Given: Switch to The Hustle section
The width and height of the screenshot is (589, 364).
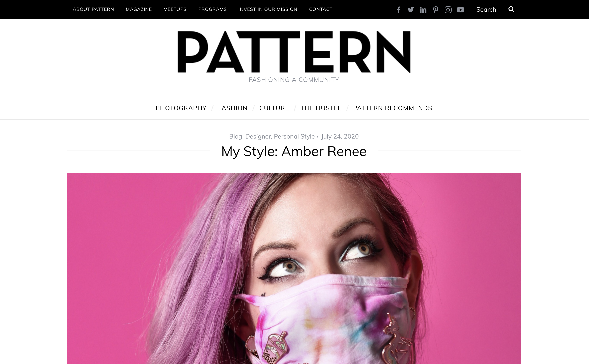Looking at the screenshot, I should coord(321,108).
